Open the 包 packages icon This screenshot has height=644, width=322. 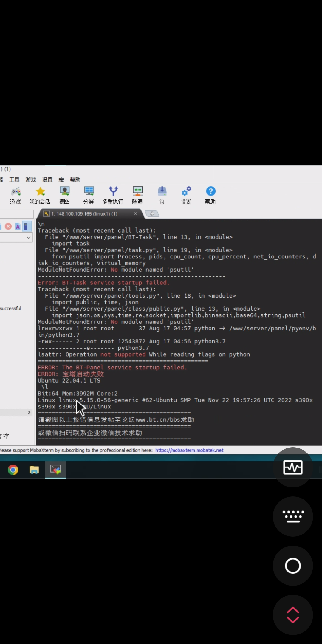pyautogui.click(x=162, y=196)
